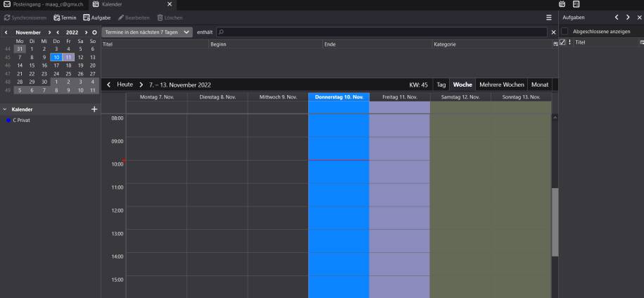The width and height of the screenshot is (644, 298).
Task: Sort tasks by priority exclamation column
Action: click(x=569, y=42)
